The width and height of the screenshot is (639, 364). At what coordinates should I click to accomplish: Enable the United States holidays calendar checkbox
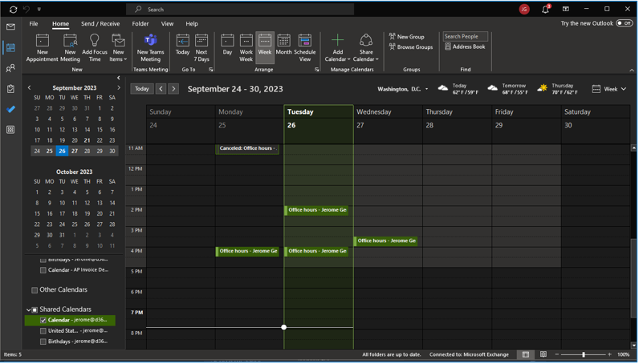tap(43, 330)
